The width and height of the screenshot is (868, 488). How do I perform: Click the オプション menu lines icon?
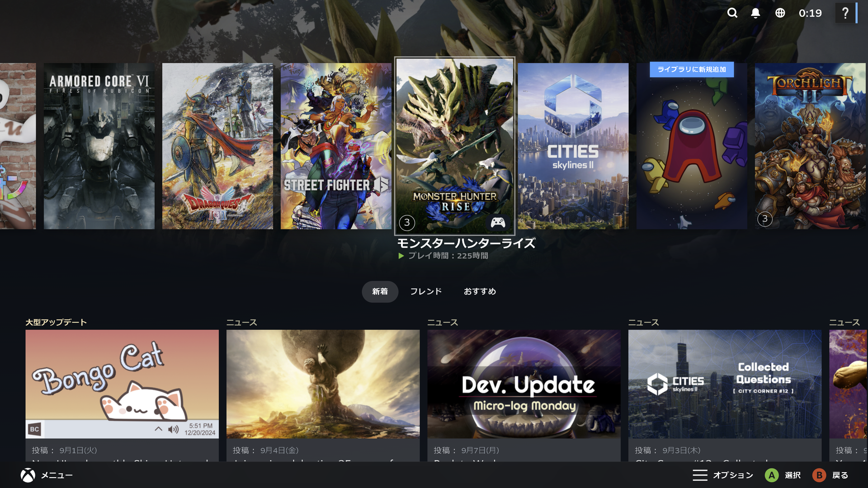[x=700, y=475]
